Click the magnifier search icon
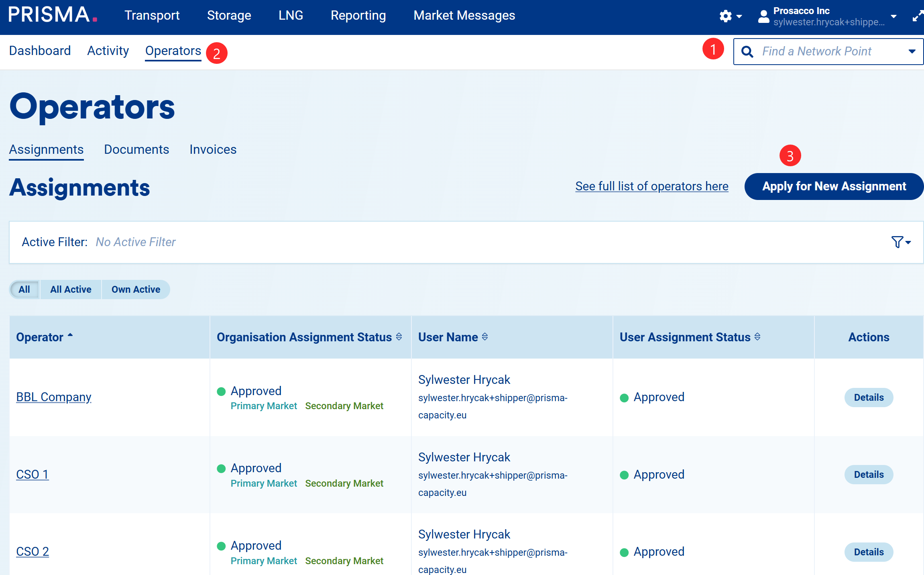Screen dimensions: 924x575 coord(747,51)
